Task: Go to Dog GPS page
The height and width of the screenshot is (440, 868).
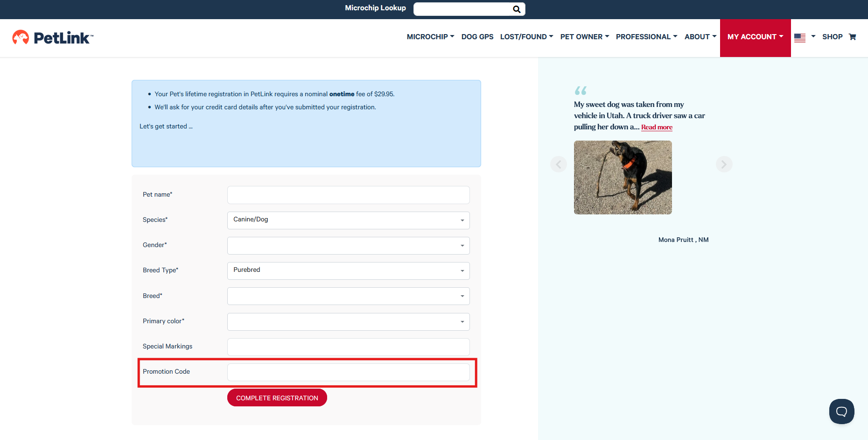Action: coord(477,37)
